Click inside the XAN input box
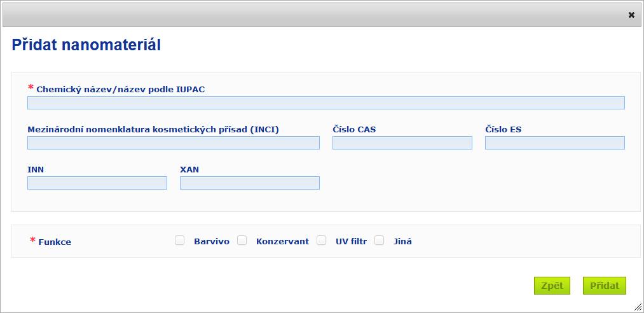Viewport: 644px width, 313px height. [x=250, y=183]
